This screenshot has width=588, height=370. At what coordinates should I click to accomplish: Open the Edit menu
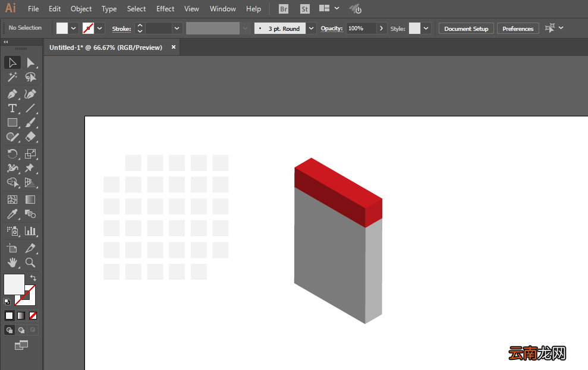coord(55,9)
